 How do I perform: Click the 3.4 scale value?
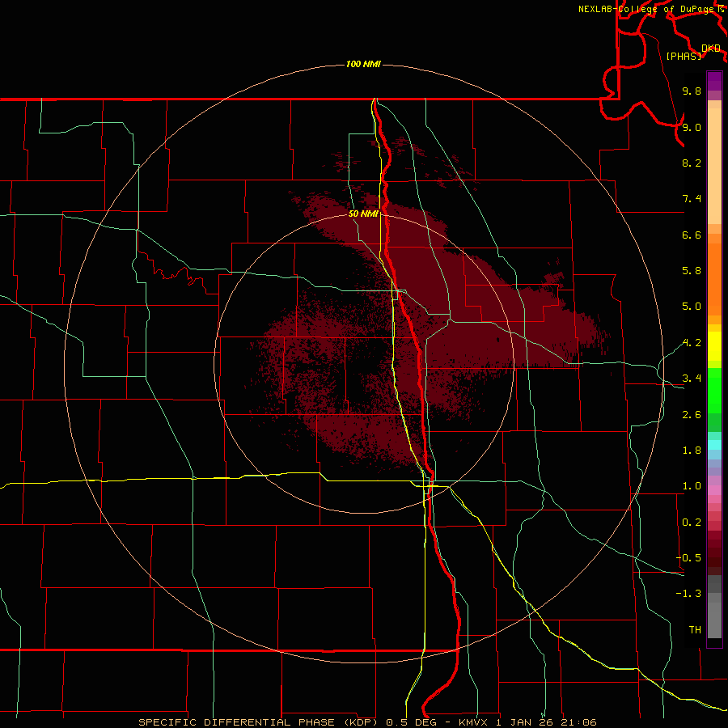point(692,379)
